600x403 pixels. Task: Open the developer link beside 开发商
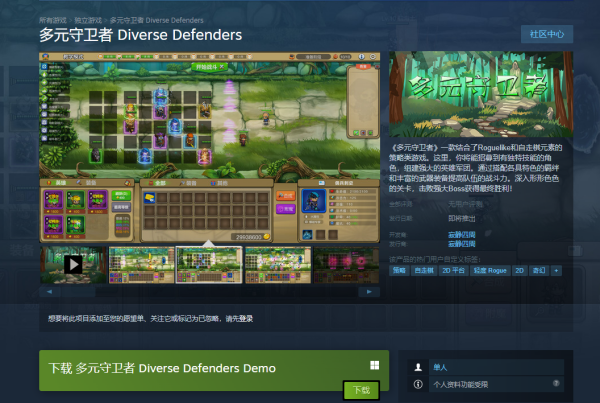tap(461, 235)
